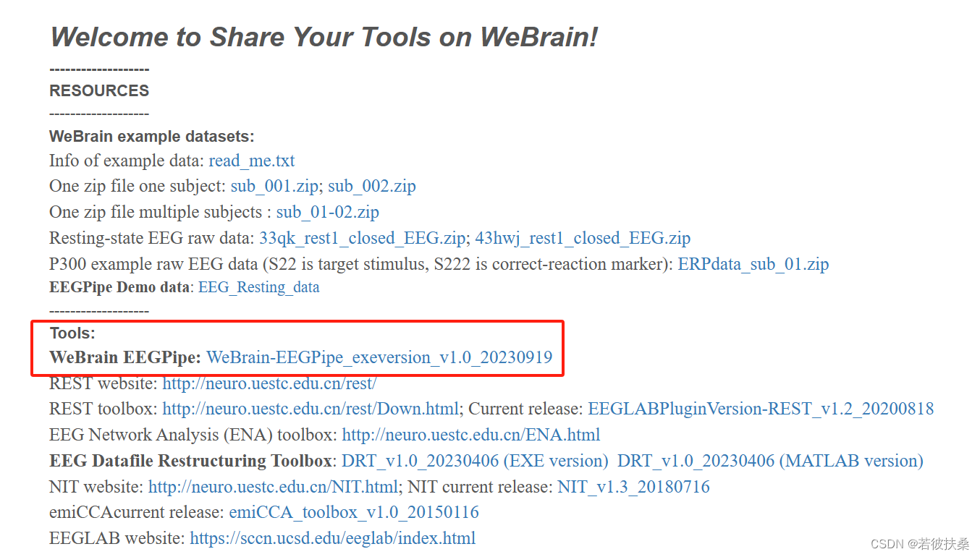Download sub_001.zip example dataset

coord(274,187)
